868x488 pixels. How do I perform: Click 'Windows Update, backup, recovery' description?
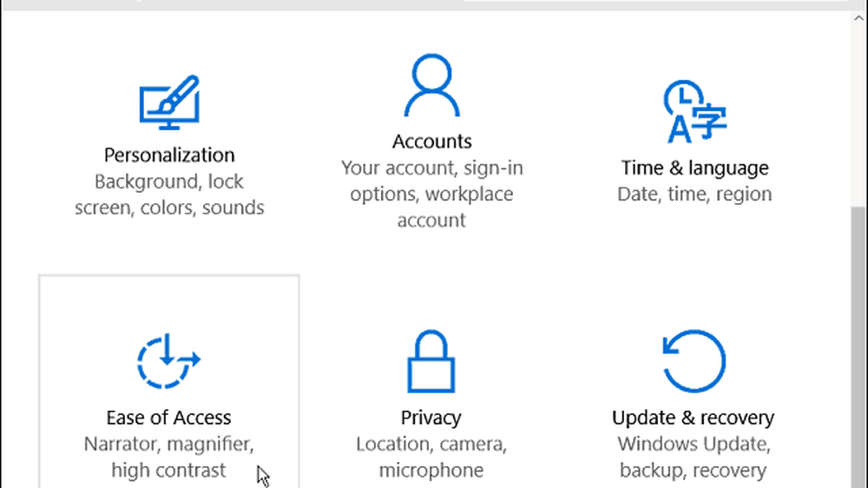click(x=693, y=458)
